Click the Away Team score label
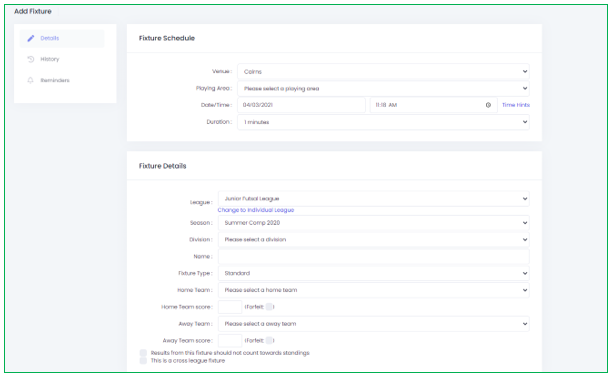This screenshot has height=378, width=615. tap(187, 341)
